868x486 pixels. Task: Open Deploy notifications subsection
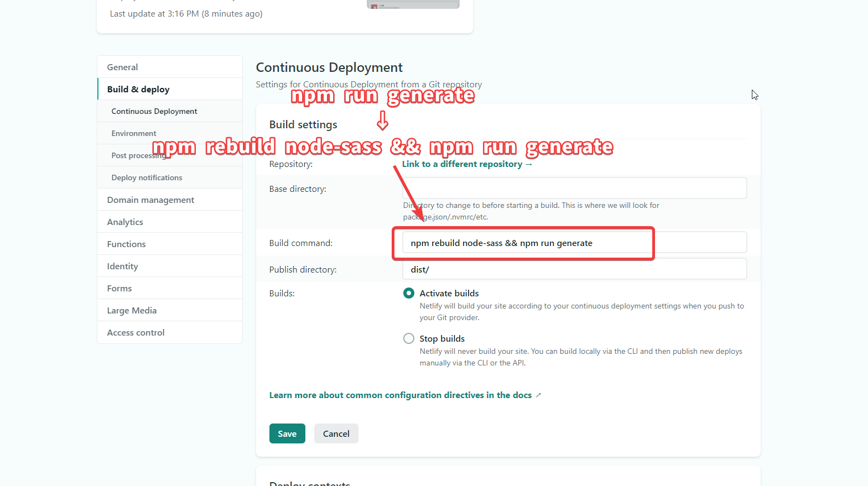point(170,177)
